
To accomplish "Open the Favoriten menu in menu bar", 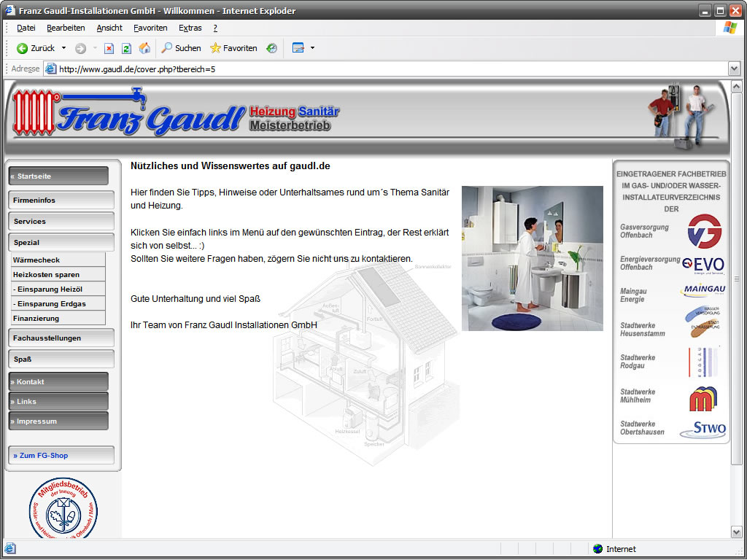I will click(x=150, y=28).
